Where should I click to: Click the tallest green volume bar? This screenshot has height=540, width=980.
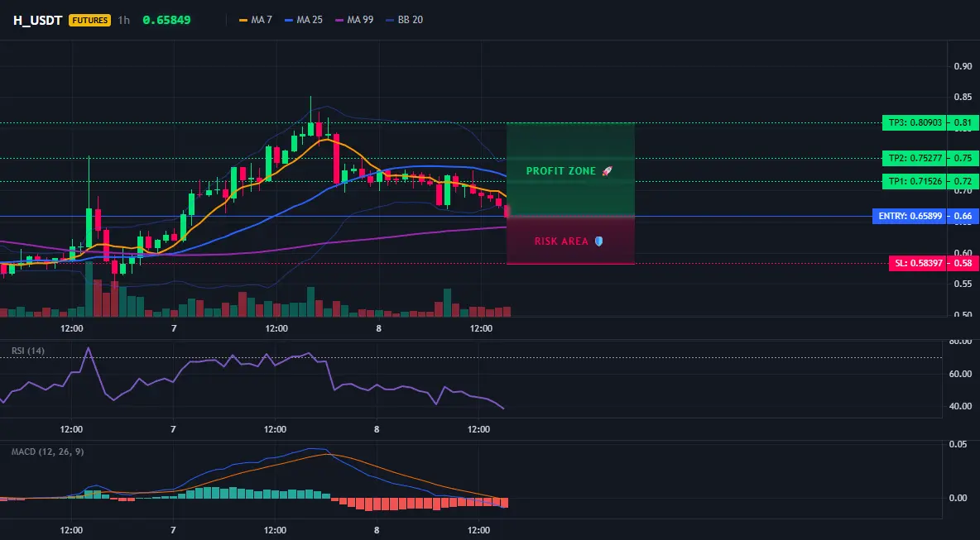89,289
